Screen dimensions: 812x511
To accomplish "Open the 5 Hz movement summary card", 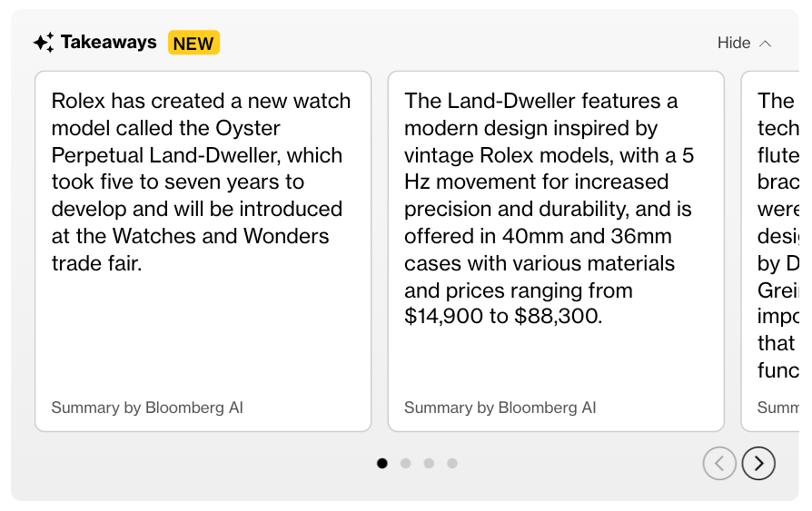I will coord(556,251).
